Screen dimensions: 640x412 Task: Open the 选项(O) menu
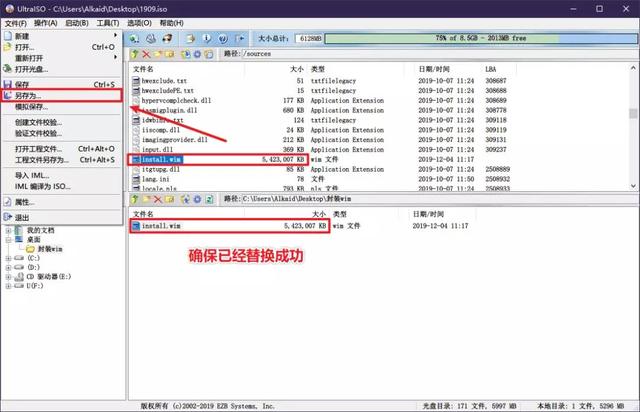[x=139, y=23]
